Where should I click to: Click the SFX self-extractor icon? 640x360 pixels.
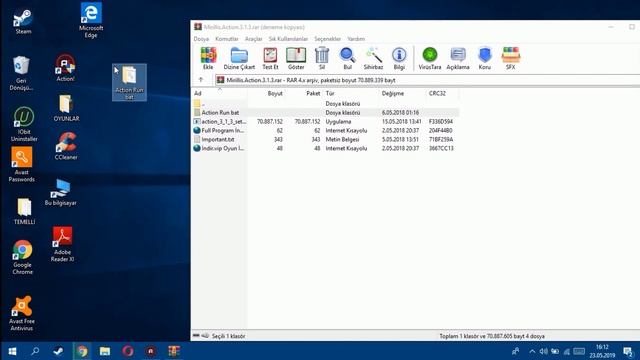point(511,58)
